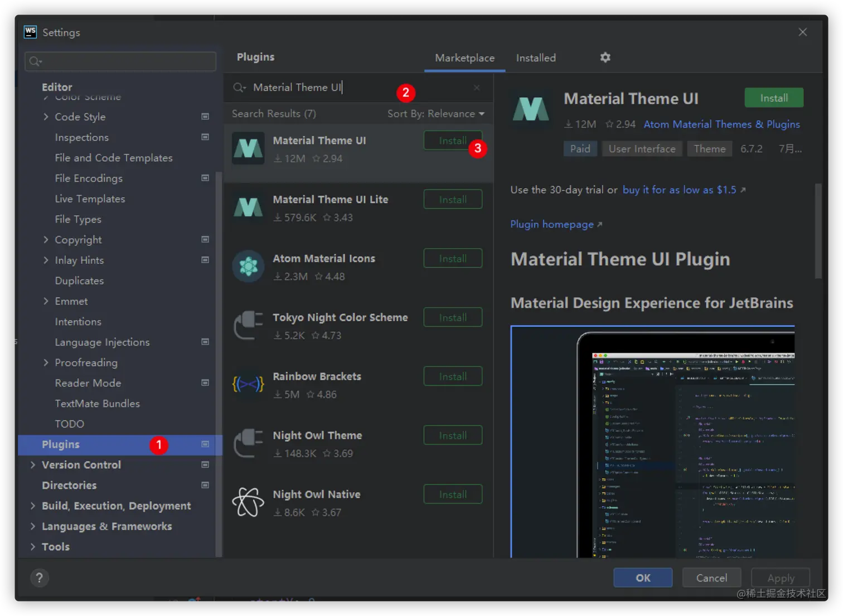The width and height of the screenshot is (843, 616).
Task: Expand the Inlay Hints node
Action: point(46,260)
